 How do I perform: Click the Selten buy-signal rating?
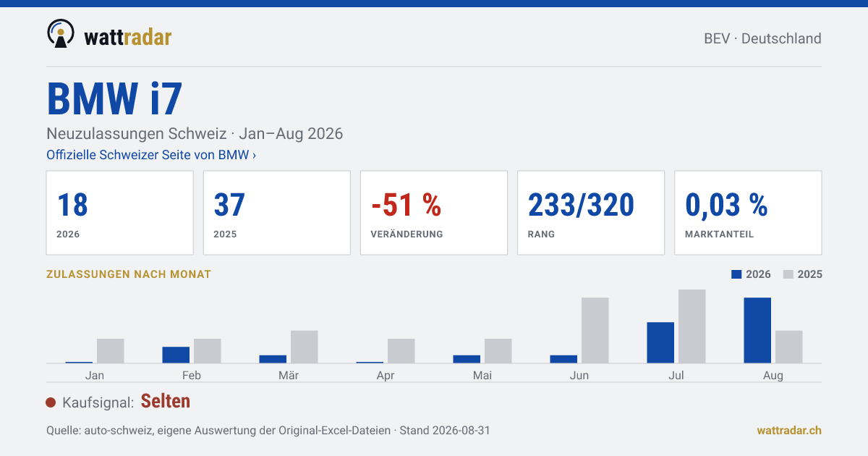point(166,401)
